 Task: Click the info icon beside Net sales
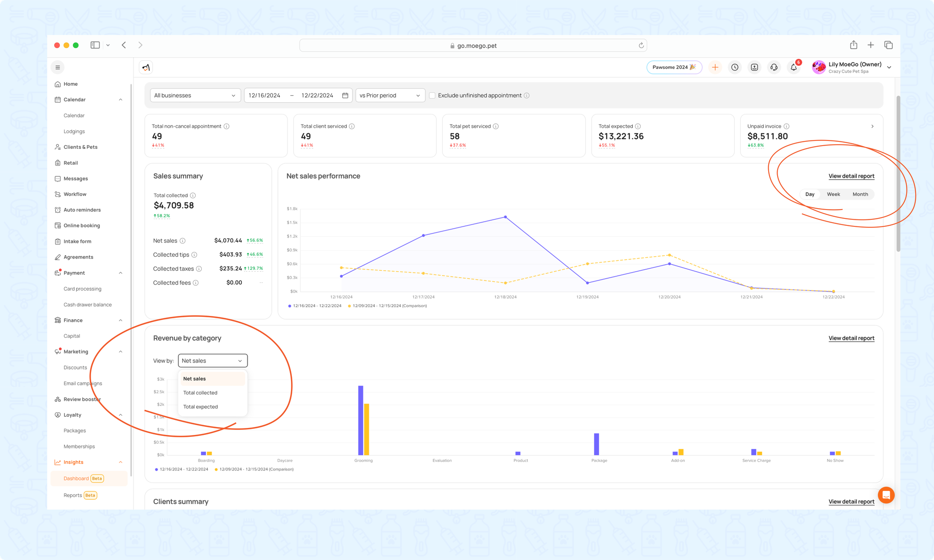pyautogui.click(x=183, y=241)
